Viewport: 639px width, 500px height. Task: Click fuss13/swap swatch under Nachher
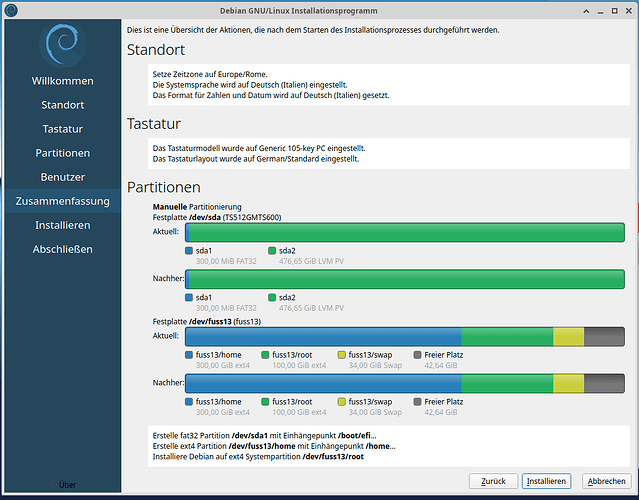tap(342, 402)
